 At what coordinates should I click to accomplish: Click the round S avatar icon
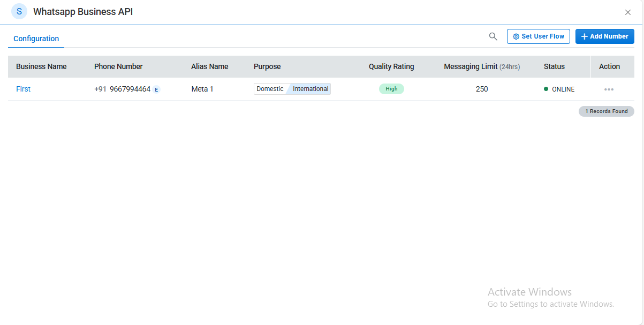(19, 11)
